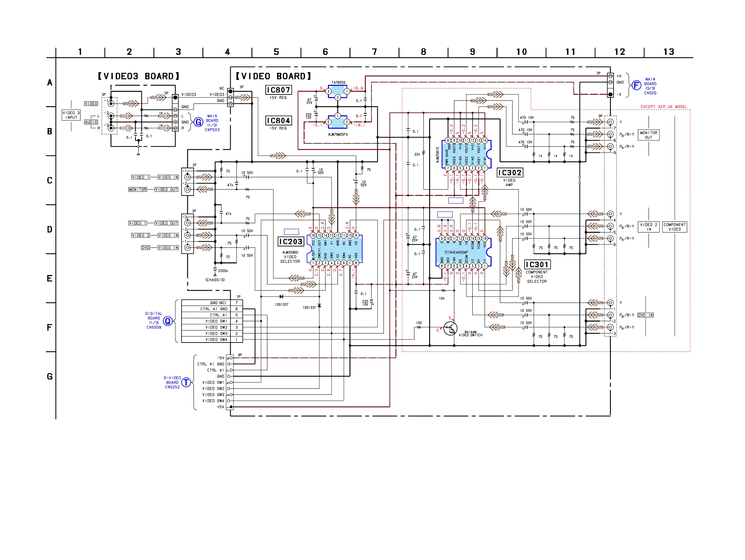Image resolution: width=745 pixels, height=560 pixels.
Task: Click the S-VIDEO BOARD CNS252 blue reference
Action: [x=172, y=382]
